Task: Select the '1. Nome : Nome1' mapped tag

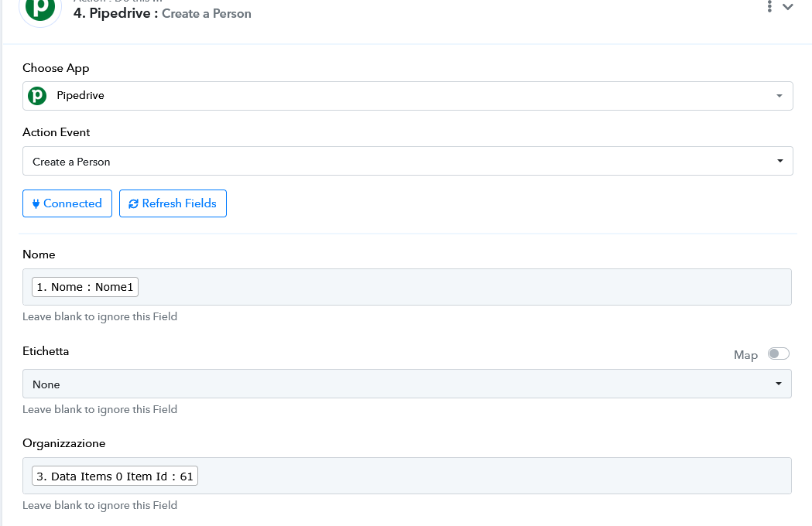Action: coord(85,287)
